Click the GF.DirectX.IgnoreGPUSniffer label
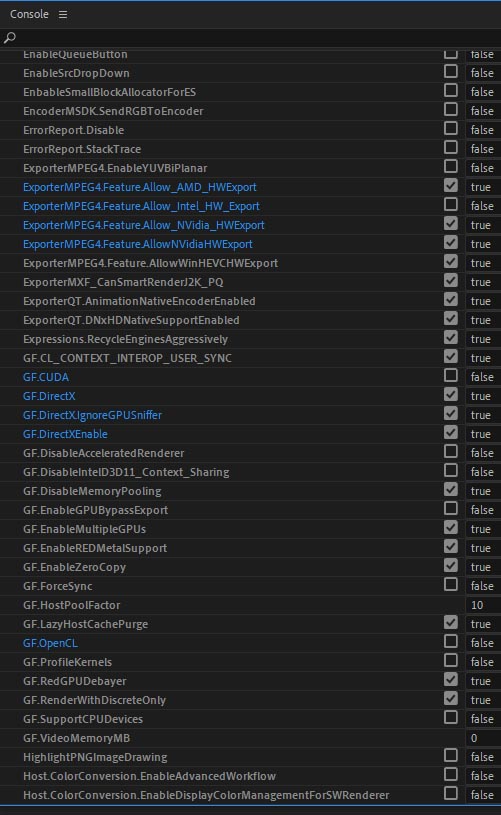501x815 pixels. click(92, 415)
